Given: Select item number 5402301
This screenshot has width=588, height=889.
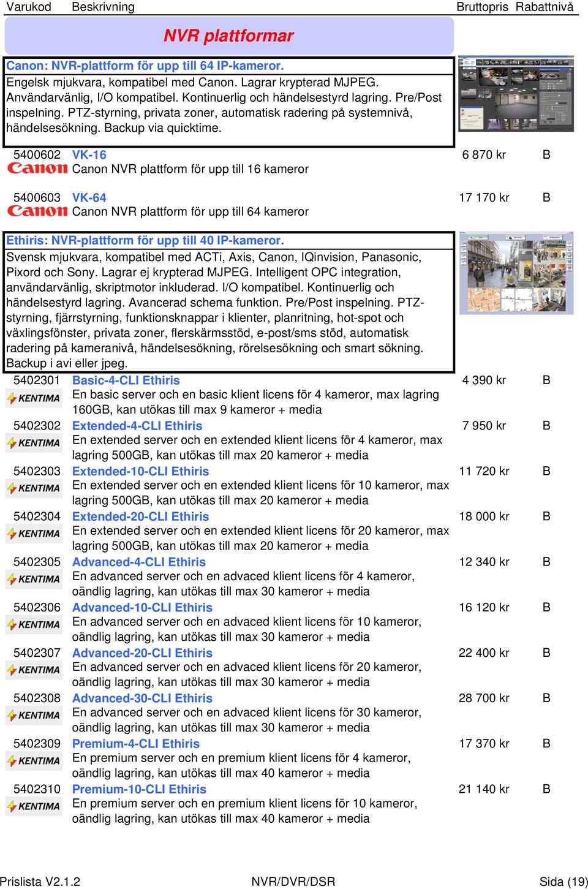Looking at the screenshot, I should [x=37, y=380].
